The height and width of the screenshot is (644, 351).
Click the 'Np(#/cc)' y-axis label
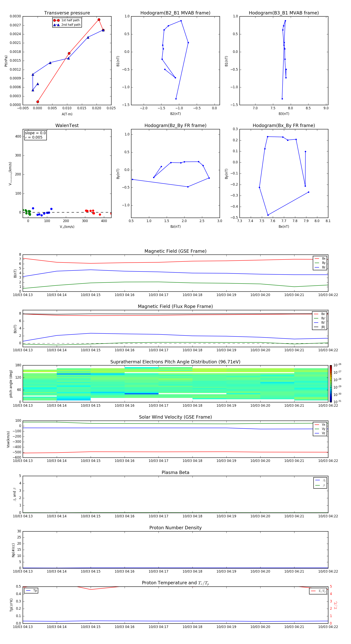(x=13, y=550)
